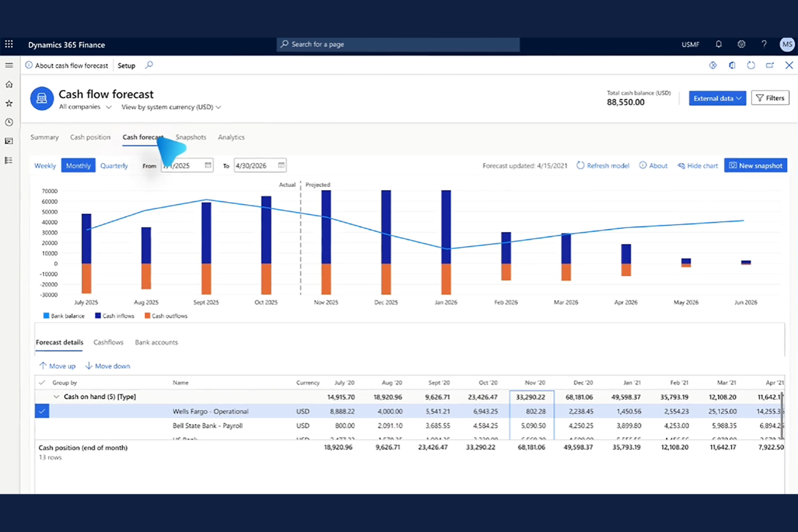This screenshot has width=798, height=532.
Task: Click the Total cash balance 88,550.00
Action: tap(625, 102)
